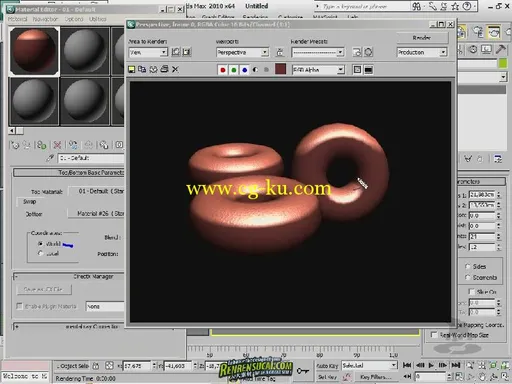Click the Key Filters button

click(x=375, y=377)
